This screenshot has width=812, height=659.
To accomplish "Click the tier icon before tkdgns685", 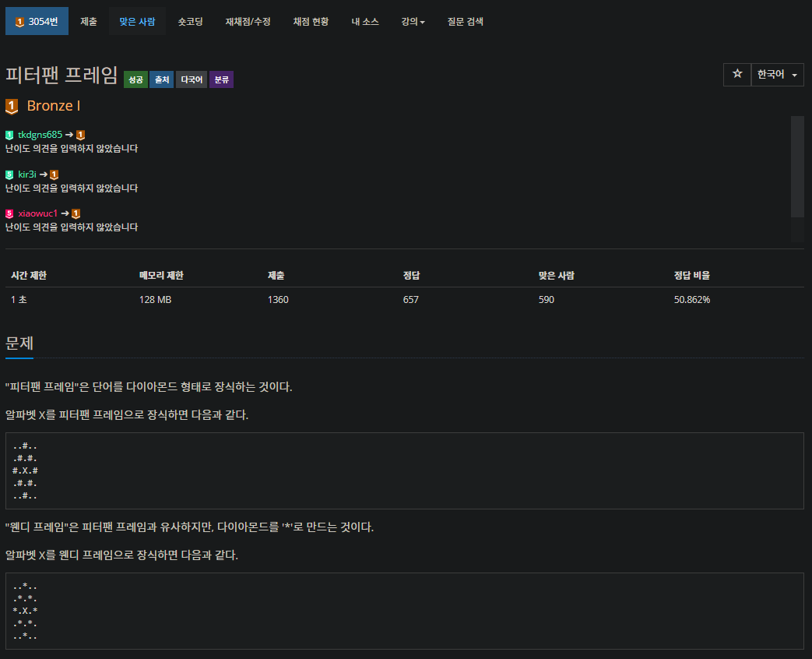I will [x=9, y=136].
